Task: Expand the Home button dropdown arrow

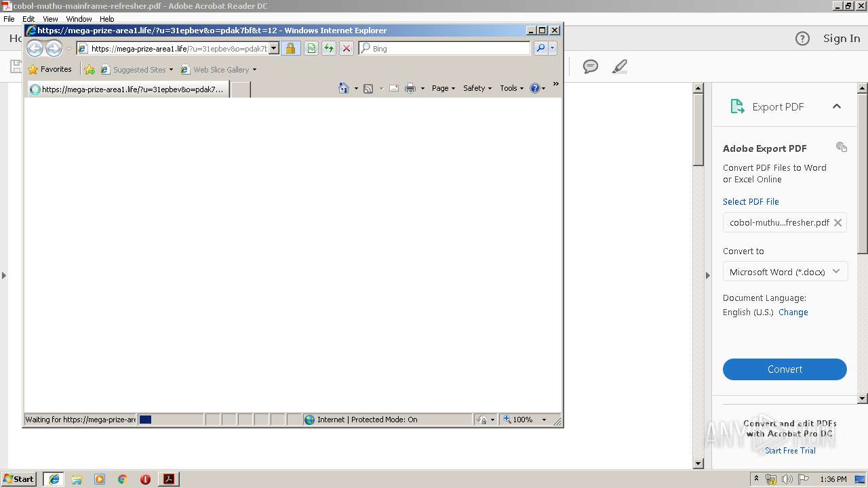Action: pos(356,88)
